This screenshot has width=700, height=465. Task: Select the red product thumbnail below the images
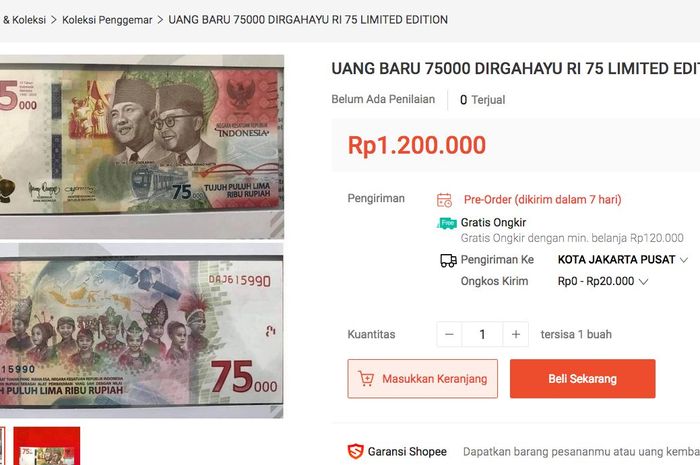[x=47, y=446]
